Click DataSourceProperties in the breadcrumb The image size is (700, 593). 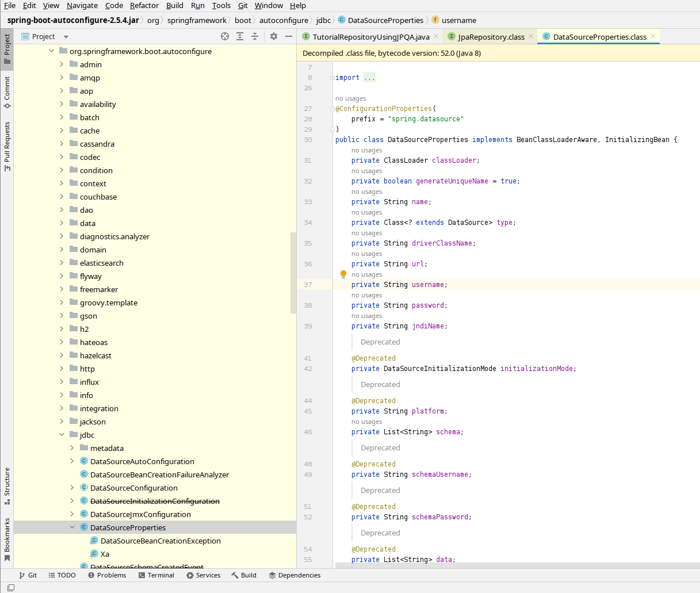385,20
